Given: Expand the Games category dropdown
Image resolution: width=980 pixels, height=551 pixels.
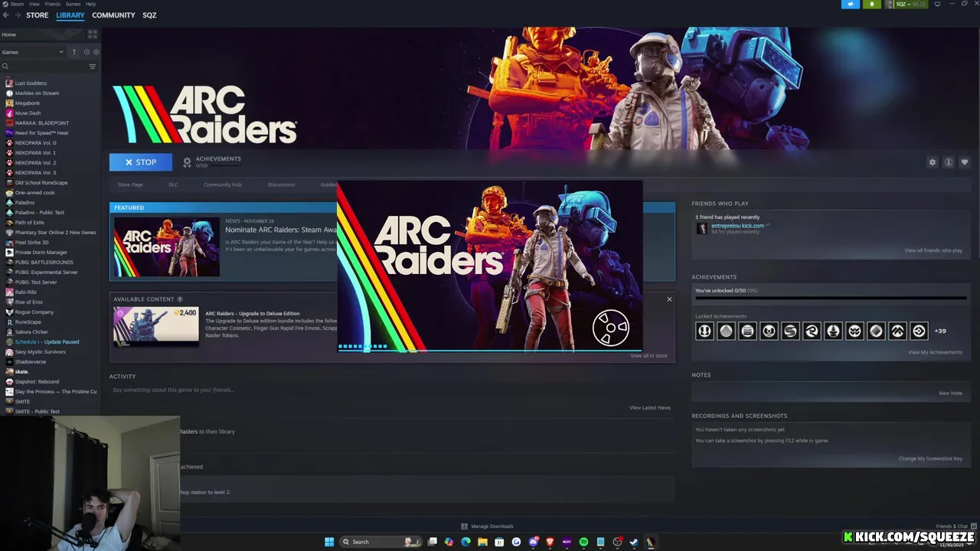Looking at the screenshot, I should [x=33, y=52].
